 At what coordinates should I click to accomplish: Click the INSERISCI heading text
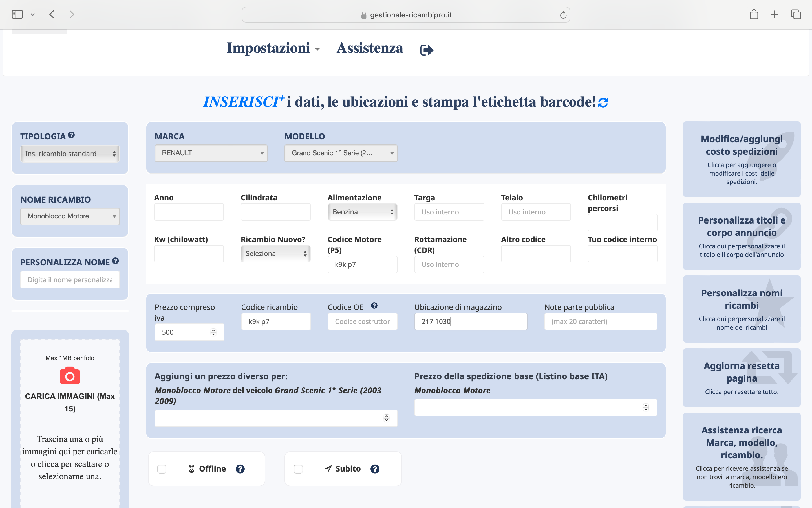(244, 102)
